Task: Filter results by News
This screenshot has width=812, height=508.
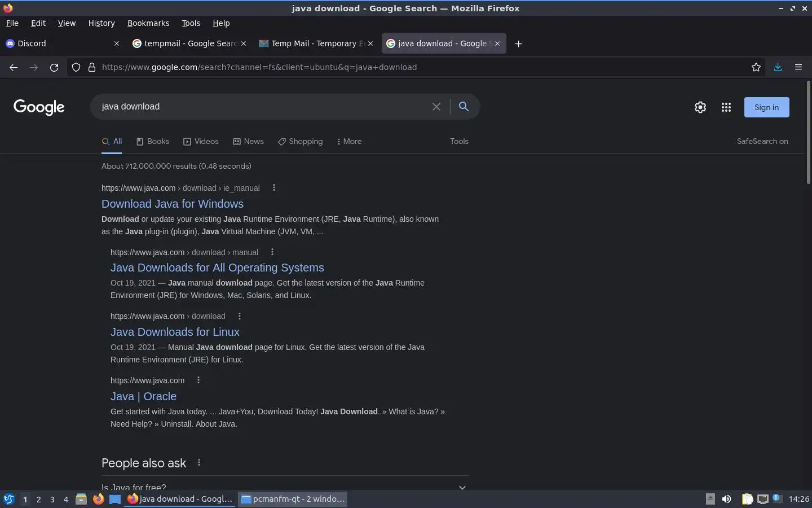Action: 248,142
